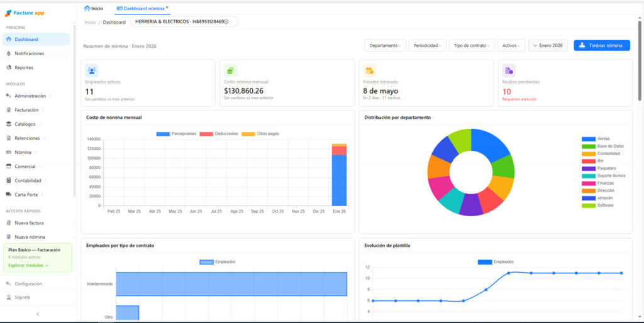644x323 pixels.
Task: Click the Nueva nómina icon
Action: pyautogui.click(x=9, y=237)
